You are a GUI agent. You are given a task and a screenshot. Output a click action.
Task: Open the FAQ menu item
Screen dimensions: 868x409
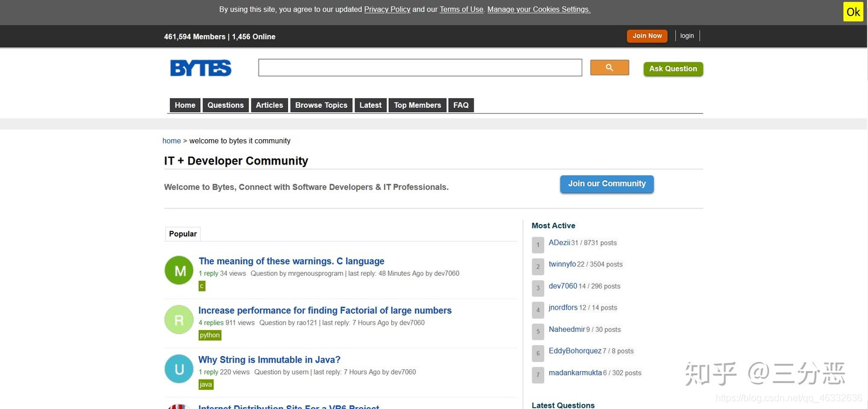[461, 105]
